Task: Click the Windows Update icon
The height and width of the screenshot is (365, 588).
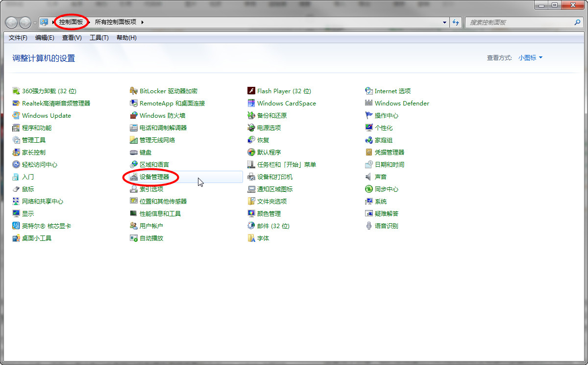Action: point(16,115)
